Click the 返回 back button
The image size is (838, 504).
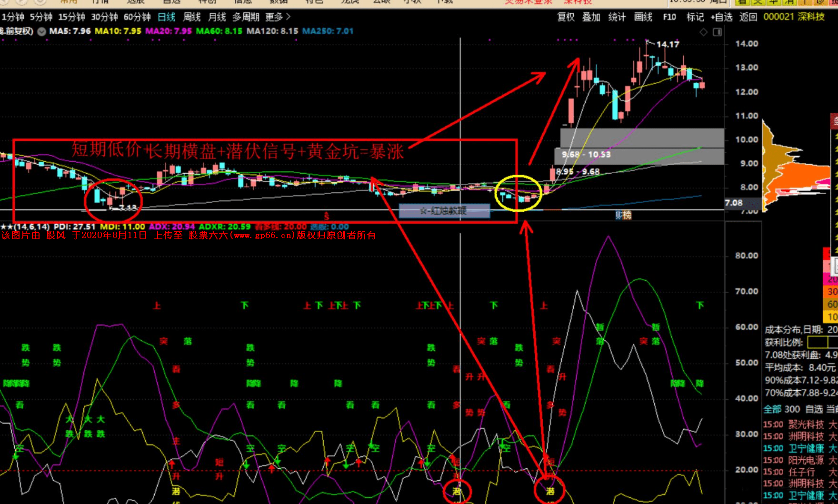click(748, 17)
